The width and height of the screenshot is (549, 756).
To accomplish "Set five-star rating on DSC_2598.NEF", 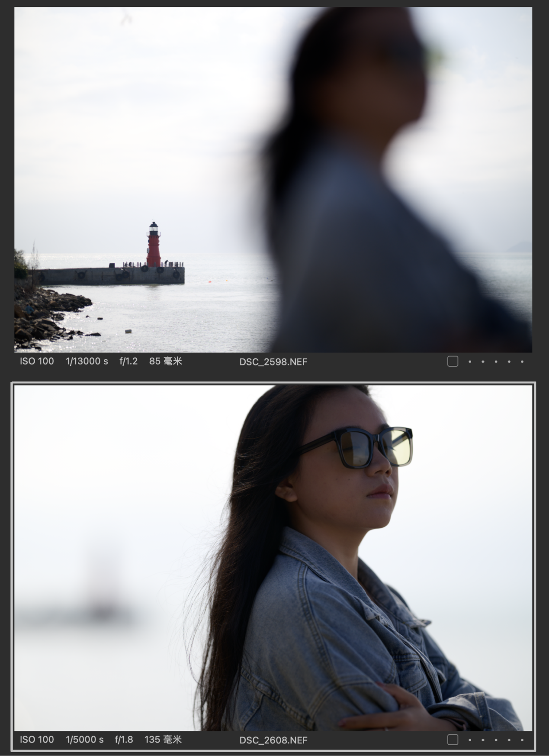I will (522, 362).
